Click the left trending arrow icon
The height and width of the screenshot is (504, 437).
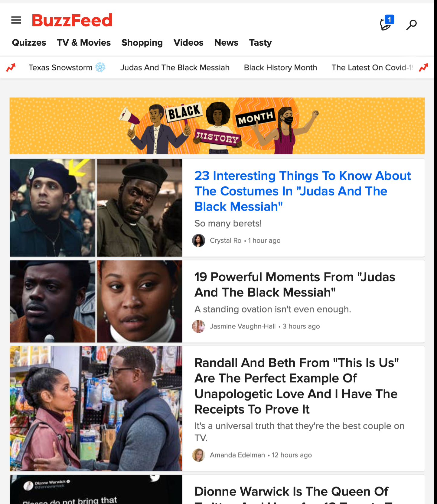(x=11, y=67)
